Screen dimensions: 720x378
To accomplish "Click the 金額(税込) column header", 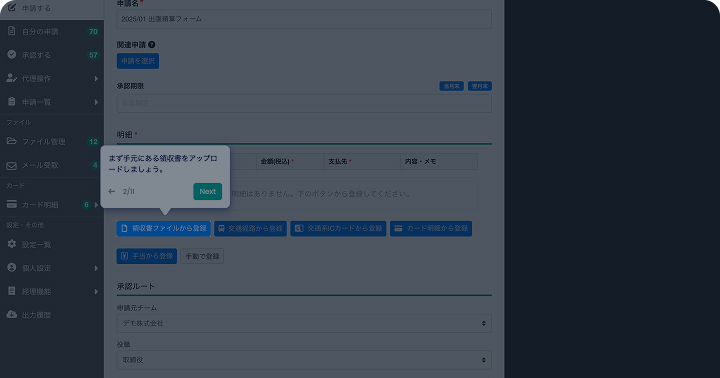I will click(x=290, y=161).
